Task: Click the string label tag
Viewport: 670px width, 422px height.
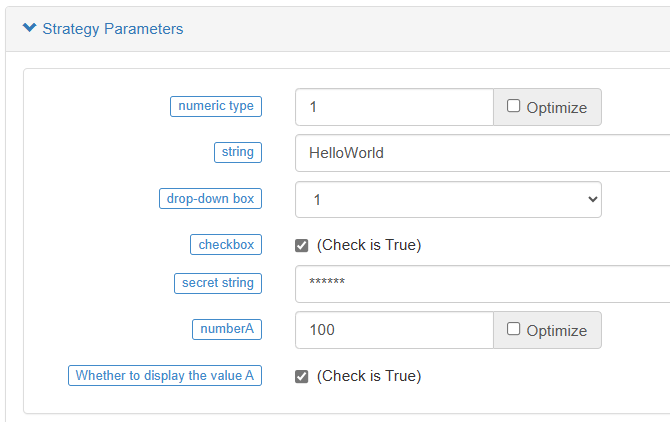Action: point(238,152)
